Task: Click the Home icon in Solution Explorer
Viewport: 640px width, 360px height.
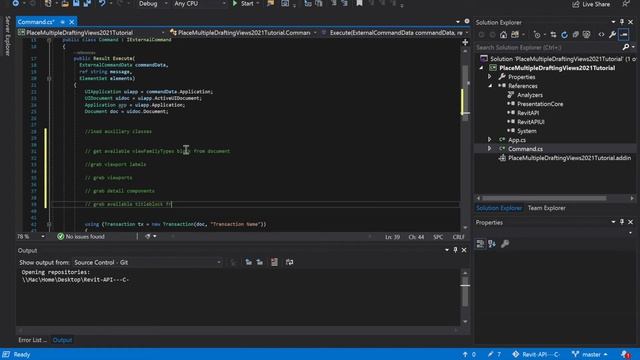Action: (x=503, y=35)
